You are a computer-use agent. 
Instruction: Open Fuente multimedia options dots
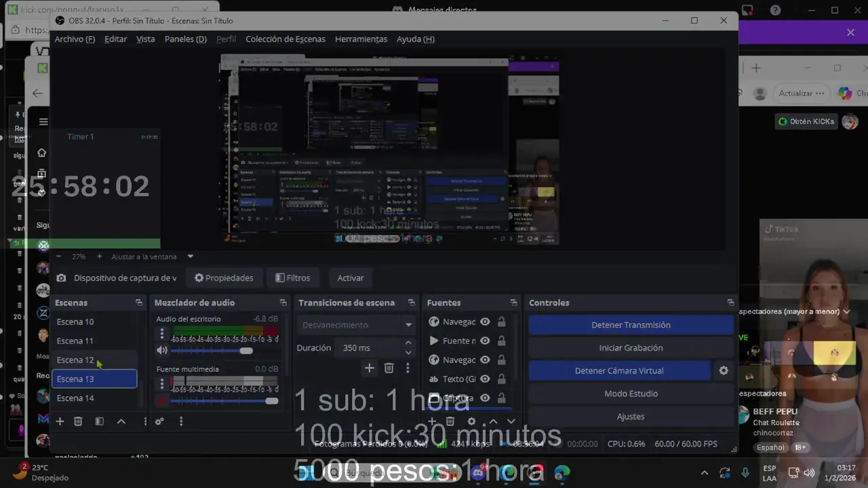pyautogui.click(x=161, y=384)
